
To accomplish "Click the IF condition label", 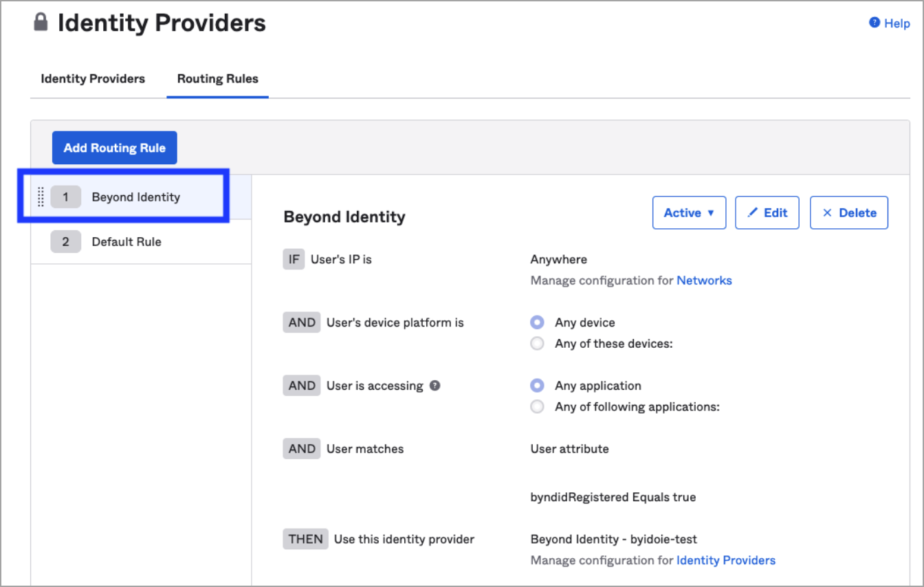I will pos(294,260).
